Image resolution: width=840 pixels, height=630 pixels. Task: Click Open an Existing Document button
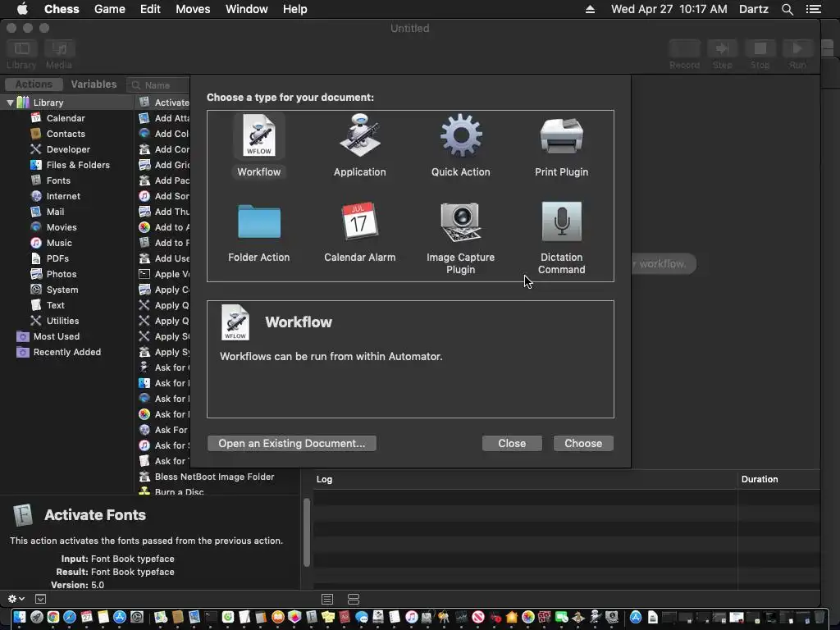(291, 443)
